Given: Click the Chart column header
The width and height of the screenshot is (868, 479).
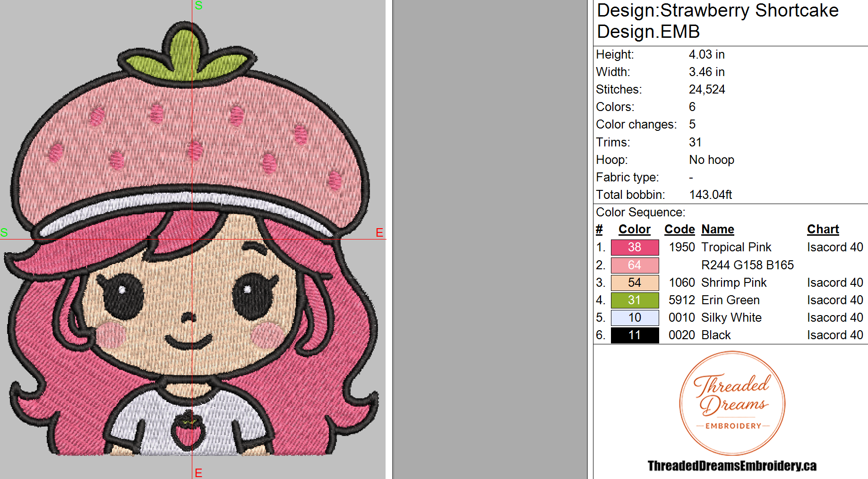Looking at the screenshot, I should 823,230.
